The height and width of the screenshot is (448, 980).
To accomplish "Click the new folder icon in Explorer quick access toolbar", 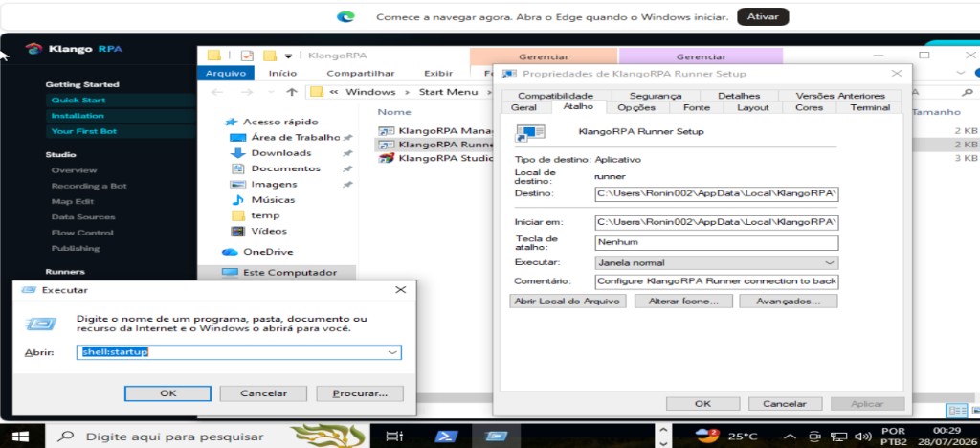I will click(x=269, y=56).
